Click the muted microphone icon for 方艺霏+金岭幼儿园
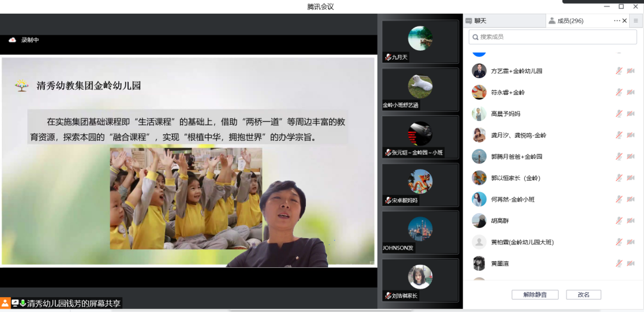 point(619,71)
